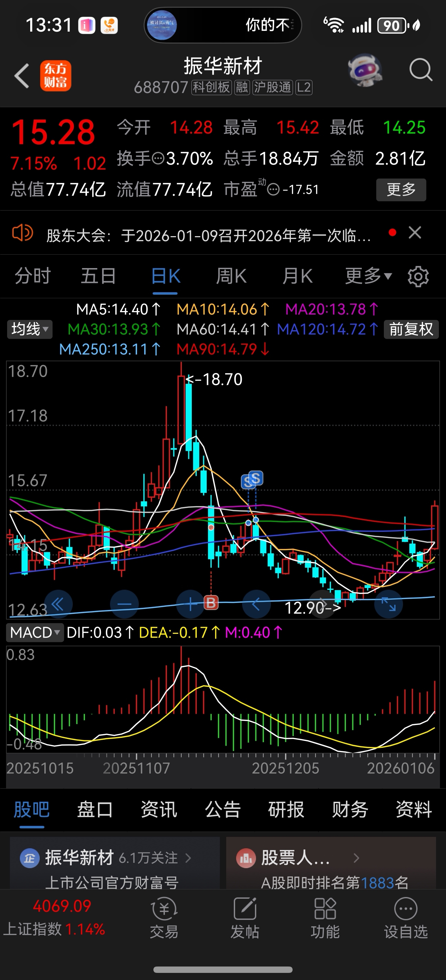Tap the single-left arrow chart button
This screenshot has height=980, width=446.
tap(256, 604)
